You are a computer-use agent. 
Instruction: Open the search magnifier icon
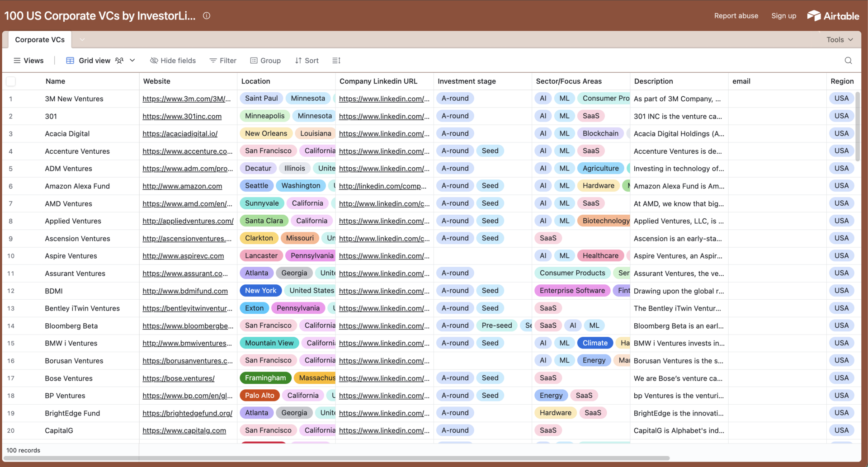point(848,61)
